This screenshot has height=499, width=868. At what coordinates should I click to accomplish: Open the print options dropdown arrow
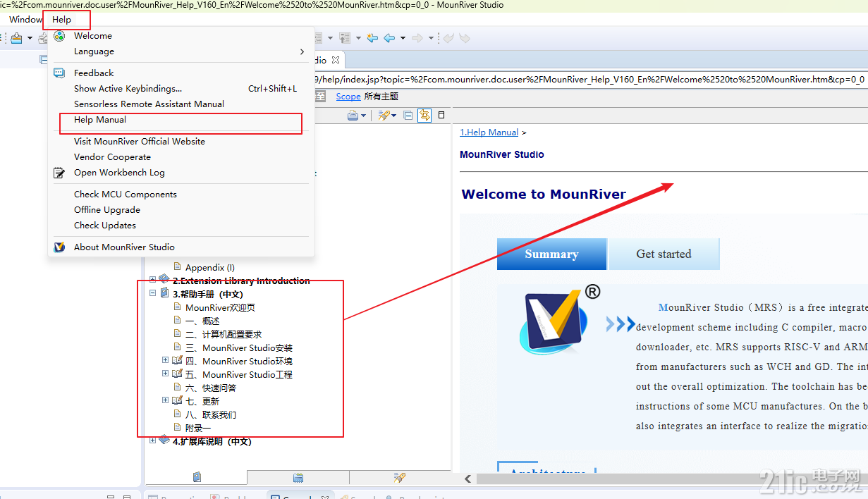[x=364, y=116]
